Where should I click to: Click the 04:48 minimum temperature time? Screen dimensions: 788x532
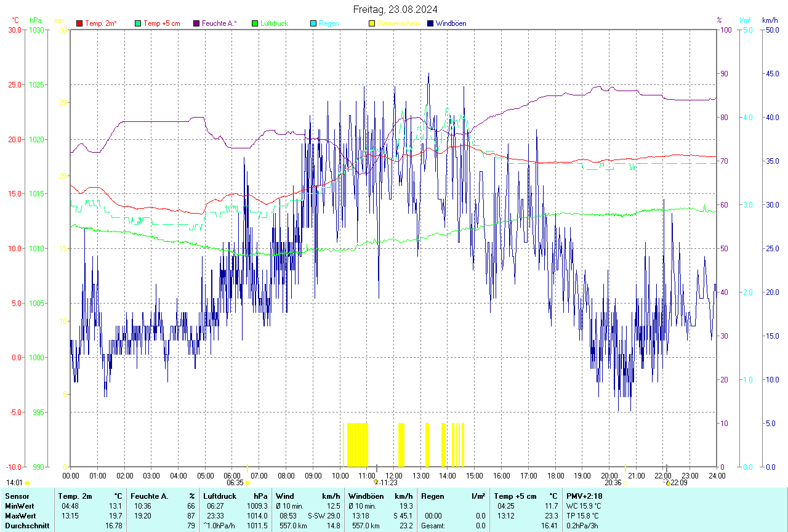point(70,506)
